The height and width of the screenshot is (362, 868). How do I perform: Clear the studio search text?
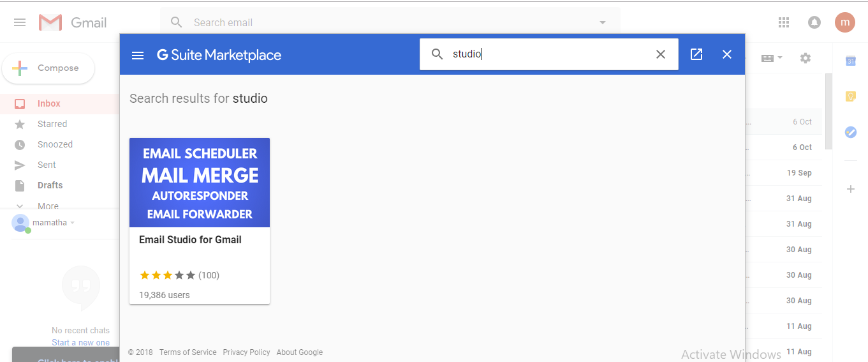pyautogui.click(x=661, y=54)
